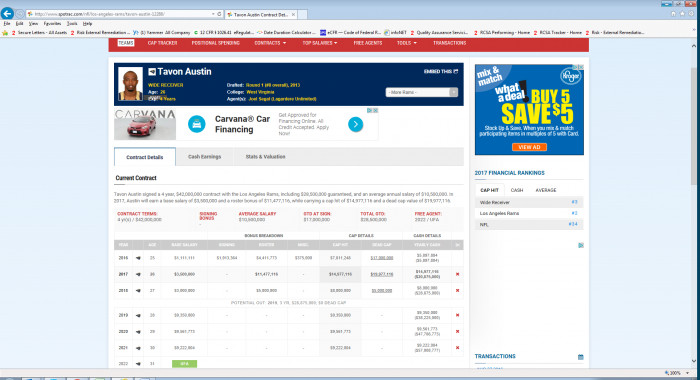Open the More Rams dropdown
The height and width of the screenshot is (380, 700).
[421, 92]
